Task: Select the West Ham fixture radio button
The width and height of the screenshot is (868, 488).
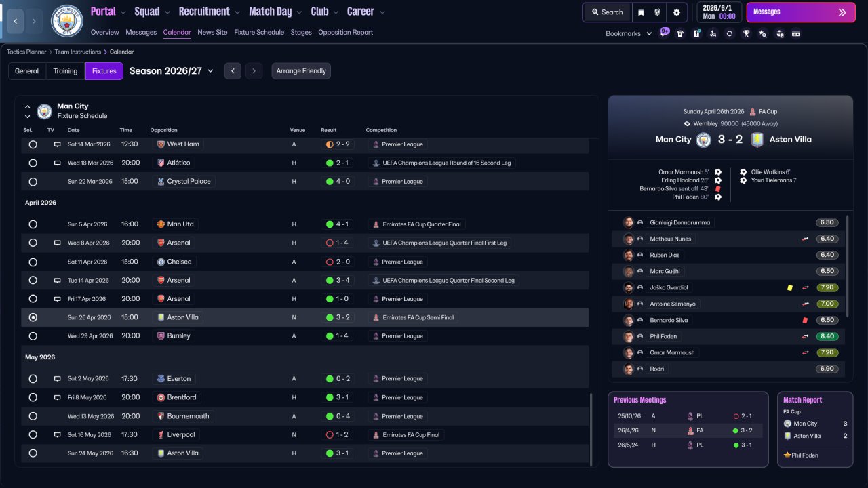Action: tap(33, 144)
